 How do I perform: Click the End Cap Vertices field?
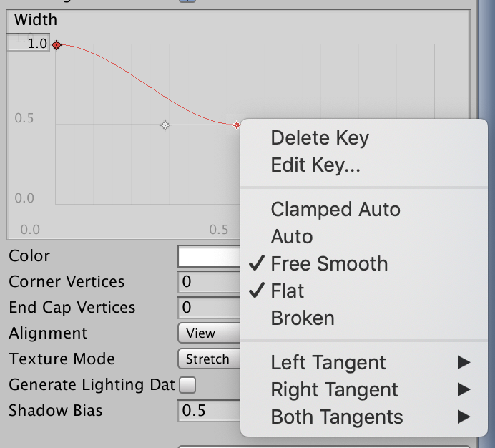[x=209, y=308]
